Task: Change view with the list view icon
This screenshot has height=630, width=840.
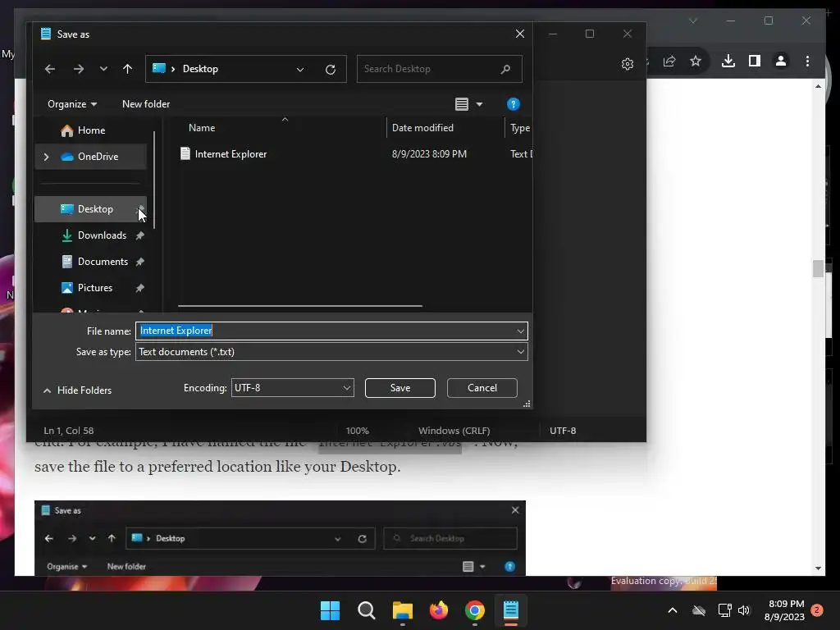Action: [x=462, y=104]
